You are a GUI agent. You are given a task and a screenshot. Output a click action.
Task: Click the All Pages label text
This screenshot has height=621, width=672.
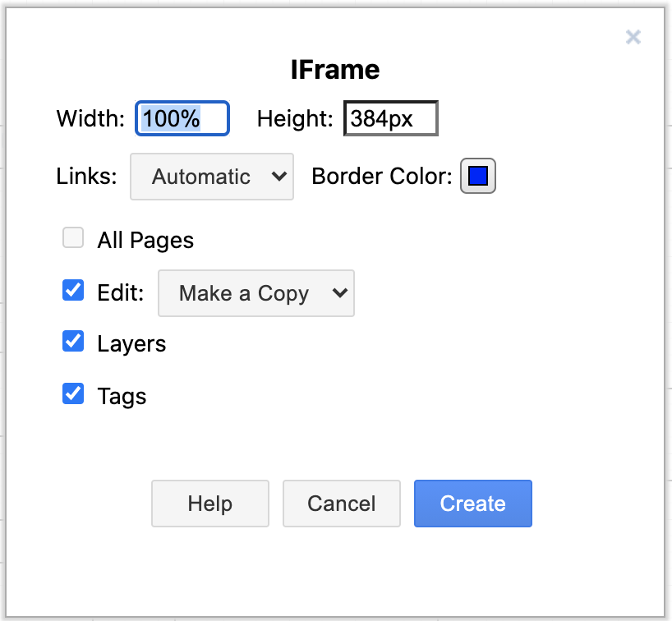tap(145, 241)
